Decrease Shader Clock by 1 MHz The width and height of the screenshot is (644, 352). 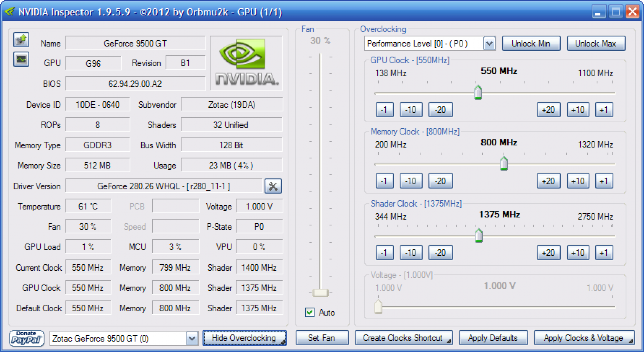pyautogui.click(x=384, y=253)
